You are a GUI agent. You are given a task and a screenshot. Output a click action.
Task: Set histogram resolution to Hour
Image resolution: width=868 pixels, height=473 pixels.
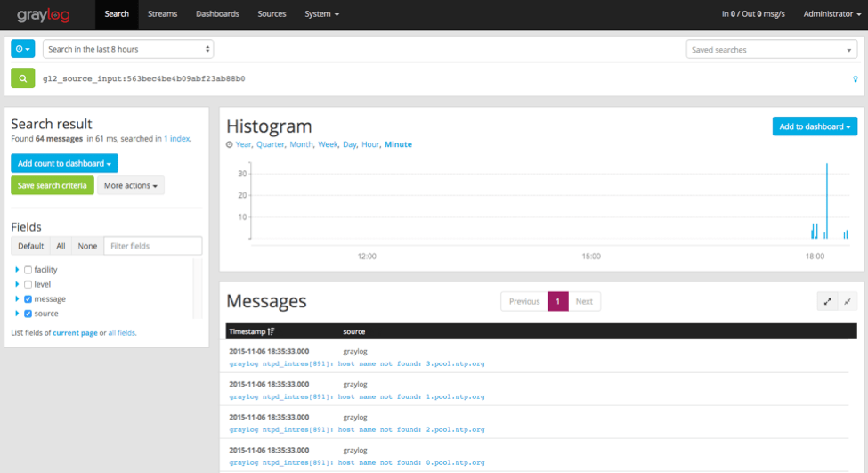pos(369,144)
